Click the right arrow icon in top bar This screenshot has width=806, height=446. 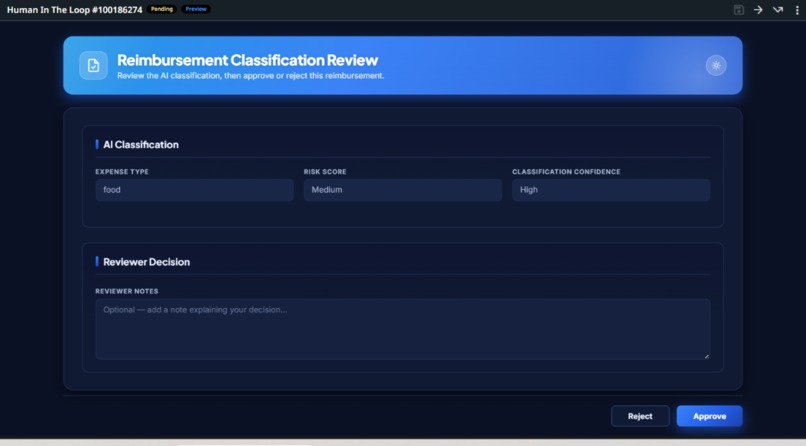[x=758, y=10]
